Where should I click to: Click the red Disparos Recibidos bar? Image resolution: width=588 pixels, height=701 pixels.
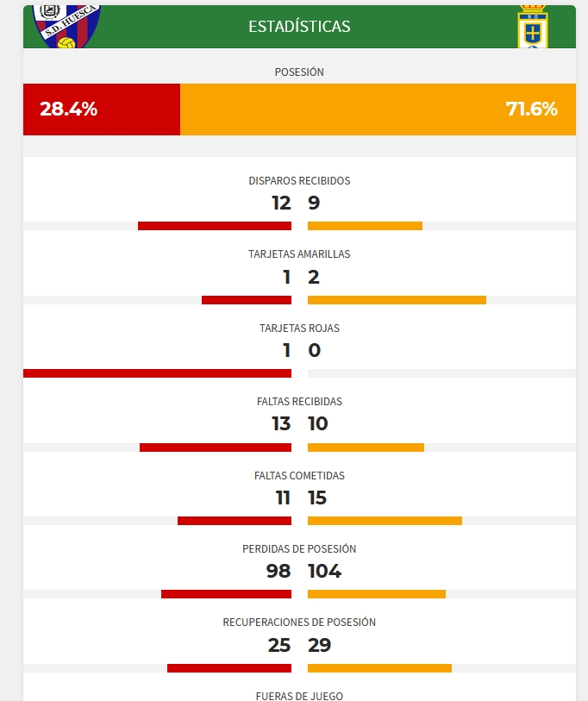(215, 226)
